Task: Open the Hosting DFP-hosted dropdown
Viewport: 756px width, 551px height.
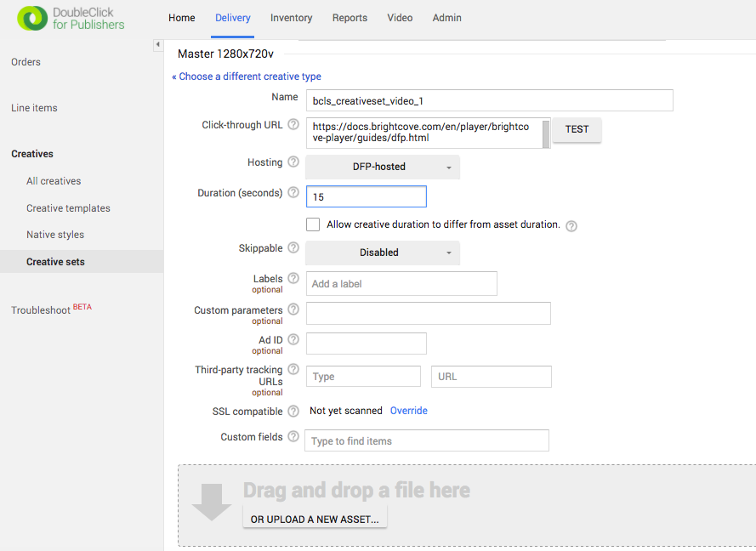Action: click(x=382, y=167)
